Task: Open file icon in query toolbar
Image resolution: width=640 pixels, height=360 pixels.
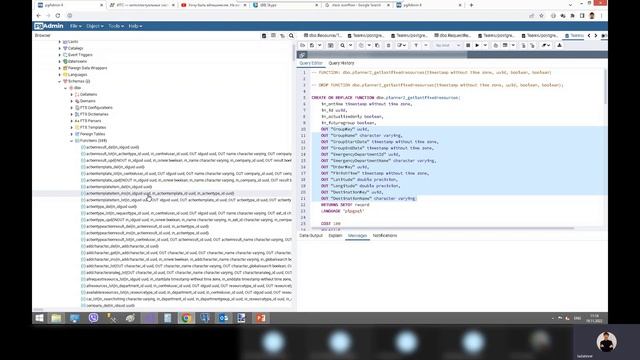Action: click(302, 45)
